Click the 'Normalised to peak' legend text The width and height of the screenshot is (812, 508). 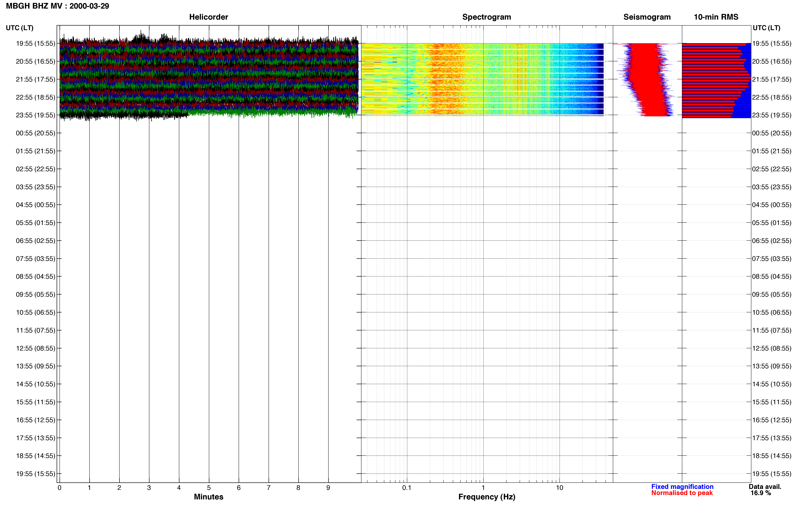pyautogui.click(x=682, y=493)
